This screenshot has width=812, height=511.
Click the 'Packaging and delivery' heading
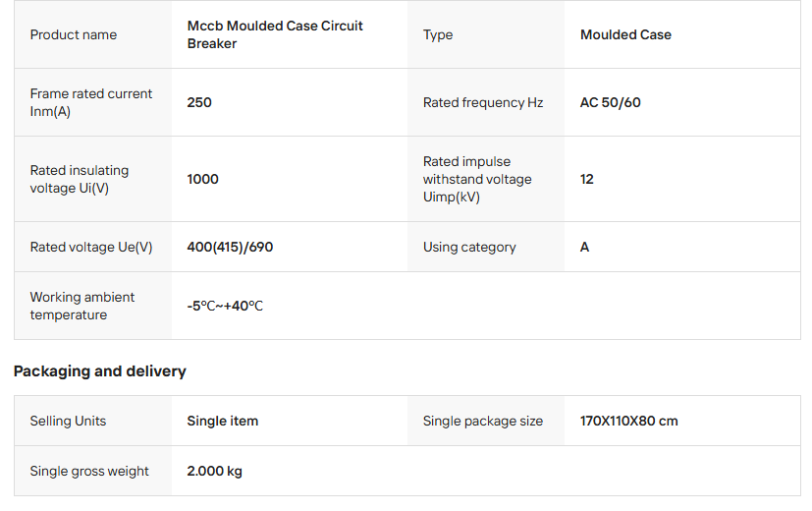point(99,370)
